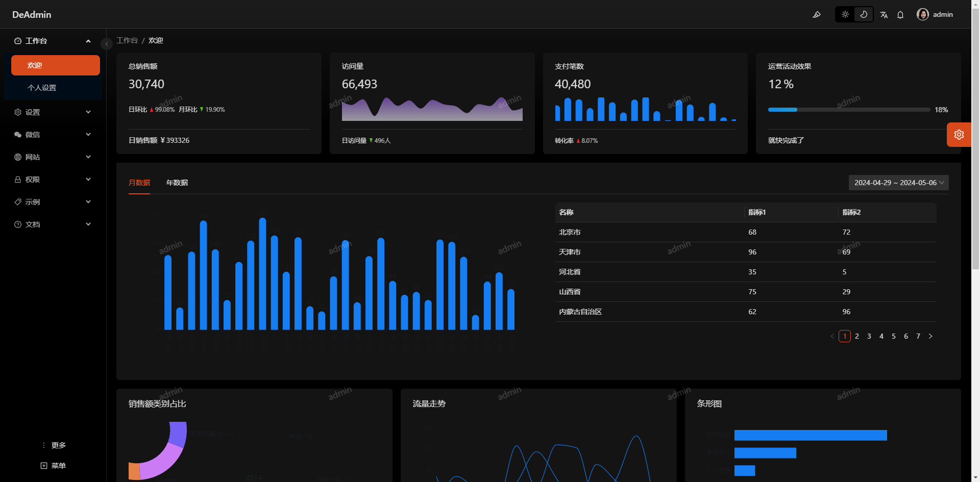Click the 支付笔数 mini bar chart
The height and width of the screenshot is (482, 980).
(645, 109)
